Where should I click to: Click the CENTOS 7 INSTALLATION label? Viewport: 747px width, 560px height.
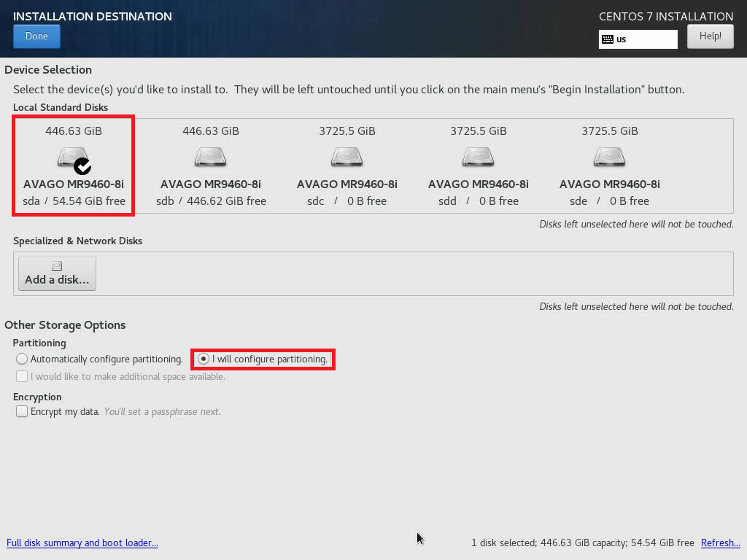coord(666,16)
